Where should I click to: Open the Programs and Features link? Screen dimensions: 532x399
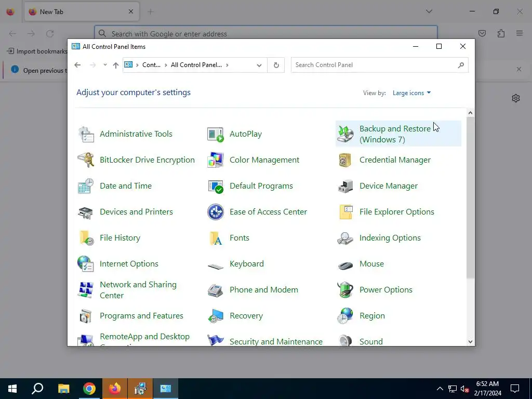point(141,316)
